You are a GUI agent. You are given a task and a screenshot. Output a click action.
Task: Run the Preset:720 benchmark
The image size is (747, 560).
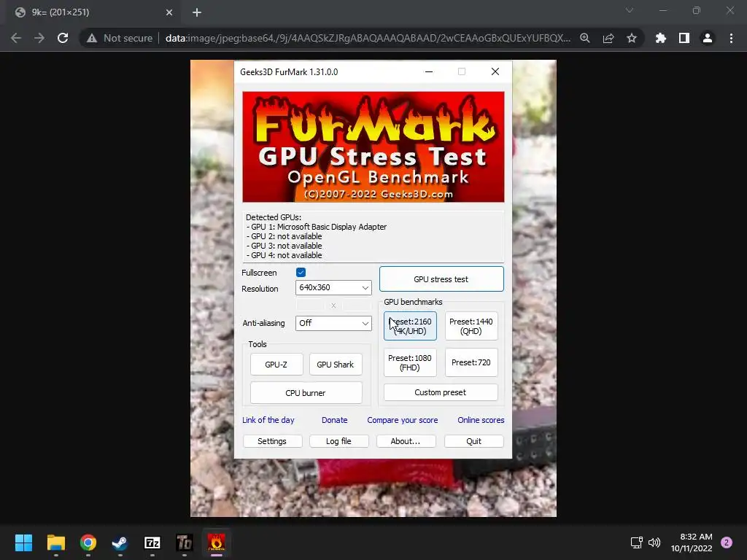471,362
